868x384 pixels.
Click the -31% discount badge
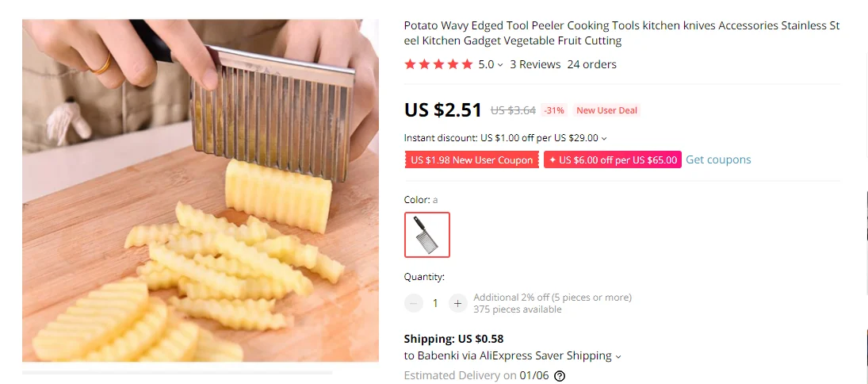pyautogui.click(x=554, y=110)
